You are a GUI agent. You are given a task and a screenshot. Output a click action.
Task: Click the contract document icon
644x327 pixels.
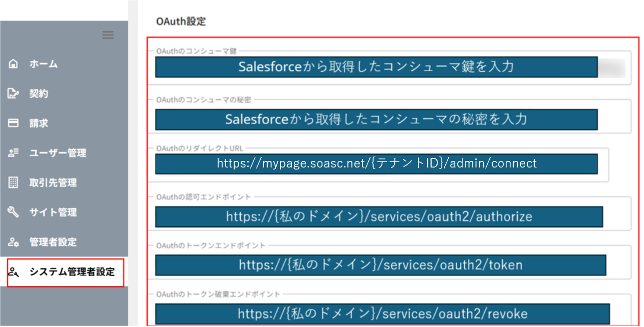[x=13, y=94]
